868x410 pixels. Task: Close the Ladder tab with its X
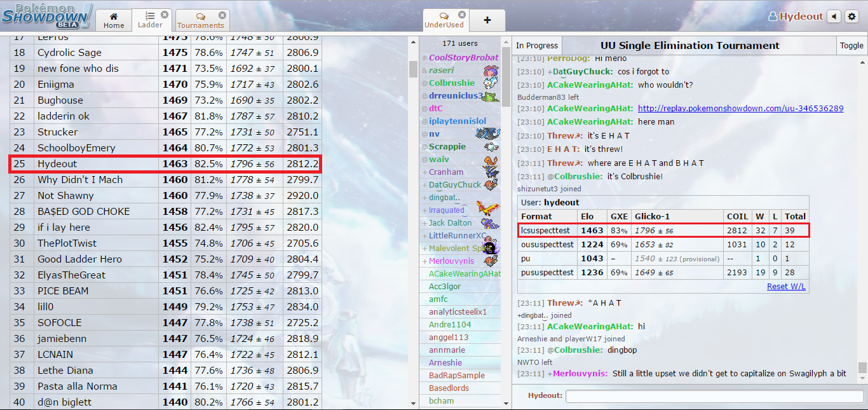pos(165,15)
